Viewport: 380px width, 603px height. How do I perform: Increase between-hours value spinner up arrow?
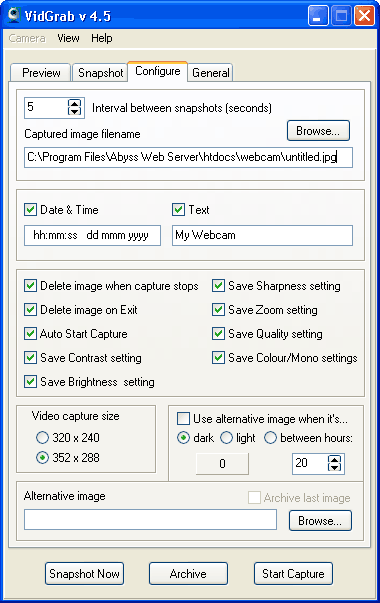[334, 460]
